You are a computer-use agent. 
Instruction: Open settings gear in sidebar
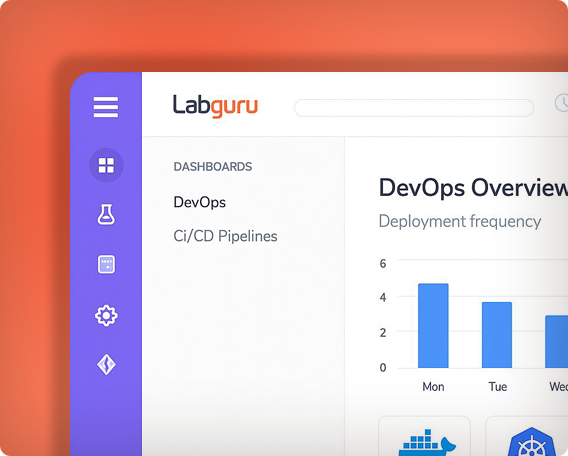point(106,315)
